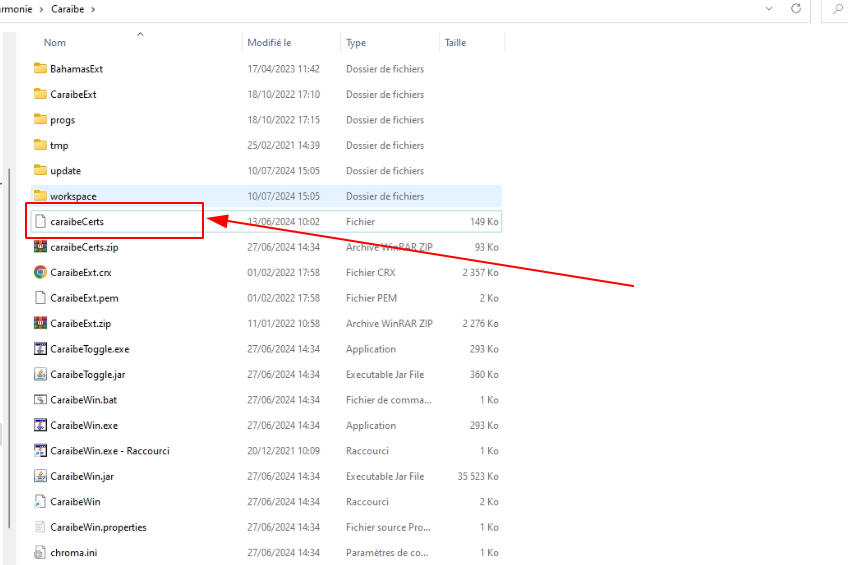Click the 20/12/2021 10:09 date cell
Image resolution: width=848 pixels, height=565 pixels.
coord(283,450)
